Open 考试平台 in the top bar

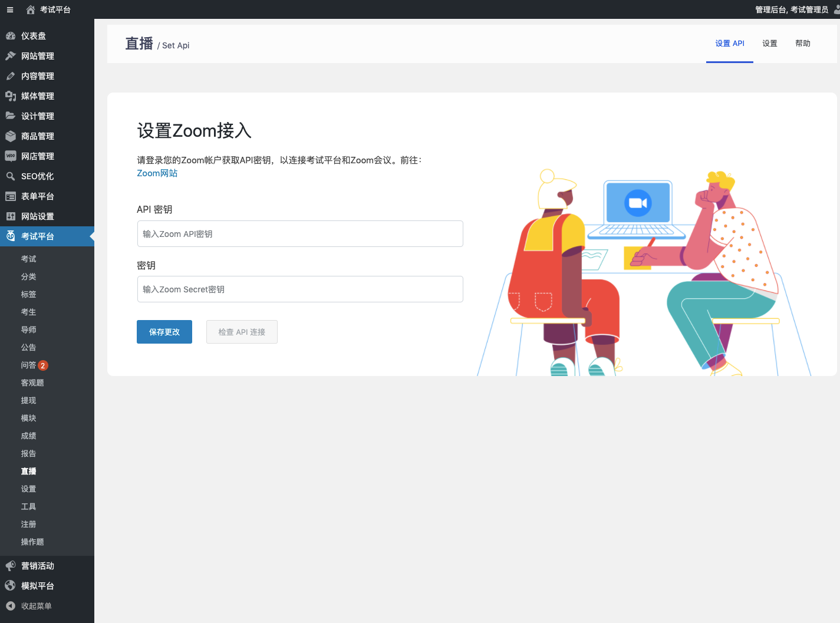coord(55,9)
